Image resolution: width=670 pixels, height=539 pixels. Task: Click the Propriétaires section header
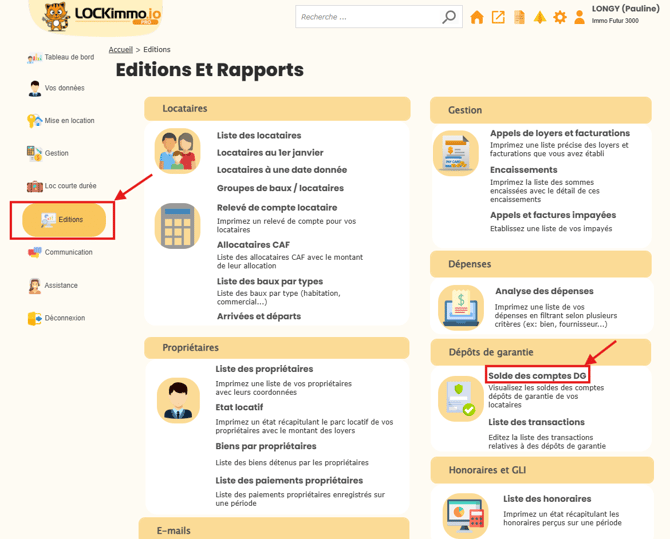277,348
